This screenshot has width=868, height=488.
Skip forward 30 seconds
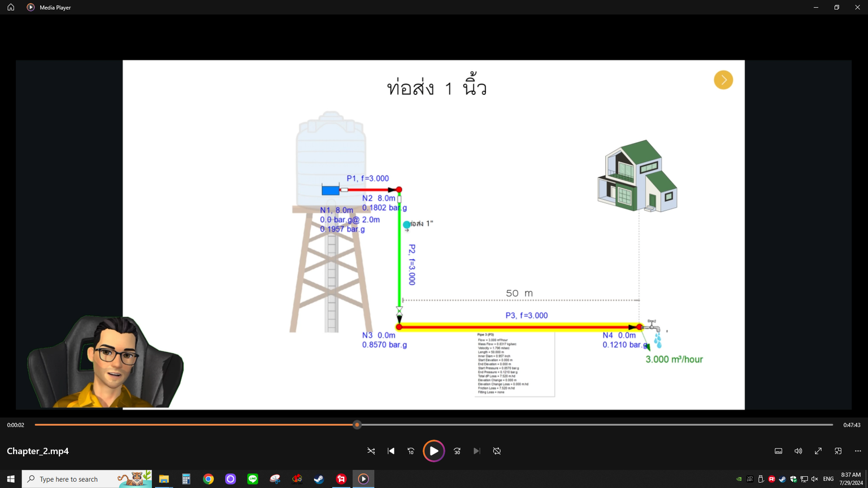(457, 451)
